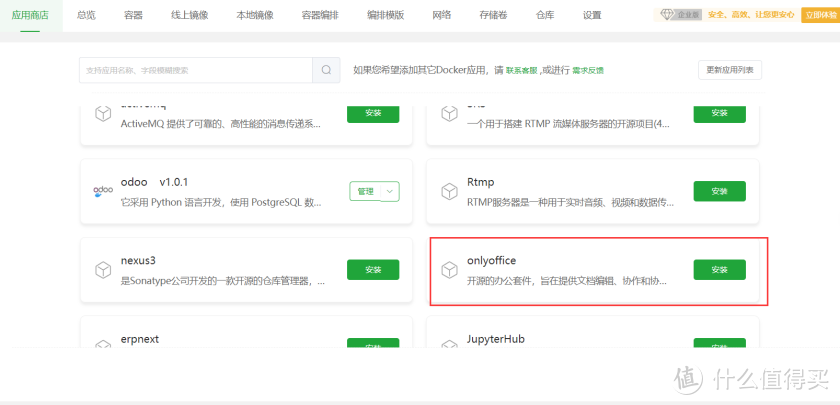840x405 pixels.
Task: Go to the 容器 tab
Action: [x=133, y=15]
